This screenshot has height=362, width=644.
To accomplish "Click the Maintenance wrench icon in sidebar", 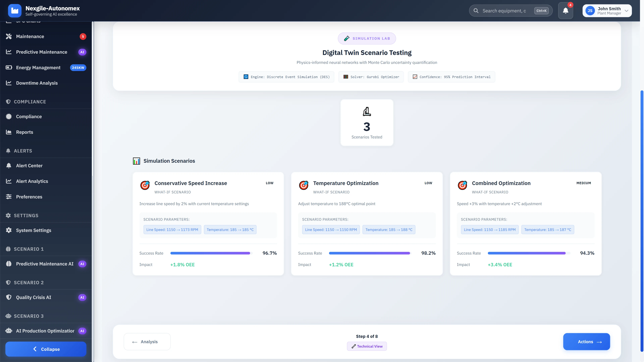I will pyautogui.click(x=9, y=37).
